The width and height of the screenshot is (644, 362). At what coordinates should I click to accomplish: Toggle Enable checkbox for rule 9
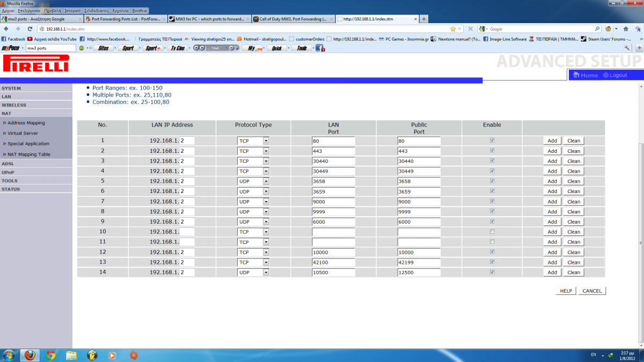coord(492,221)
